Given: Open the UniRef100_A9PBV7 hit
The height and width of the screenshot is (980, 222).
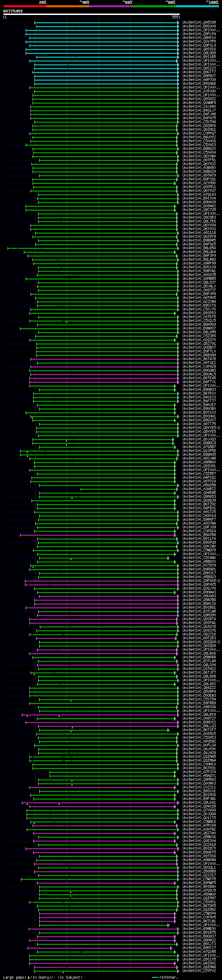Looking at the screenshot, I should coord(199,76).
